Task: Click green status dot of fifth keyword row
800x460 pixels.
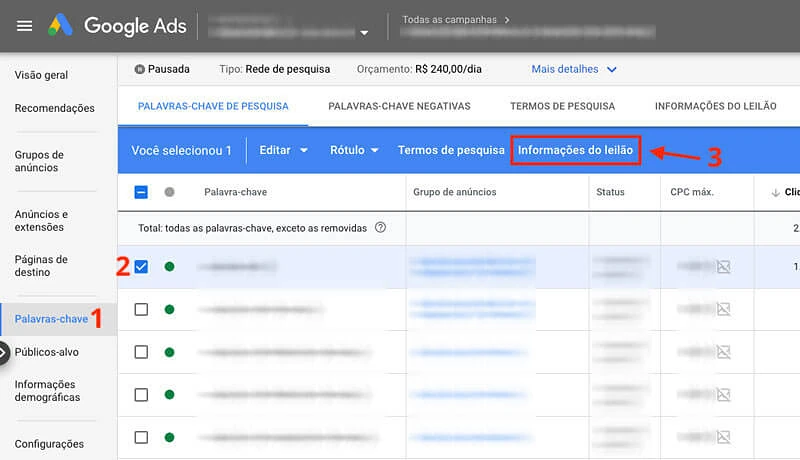Action: pos(169,437)
